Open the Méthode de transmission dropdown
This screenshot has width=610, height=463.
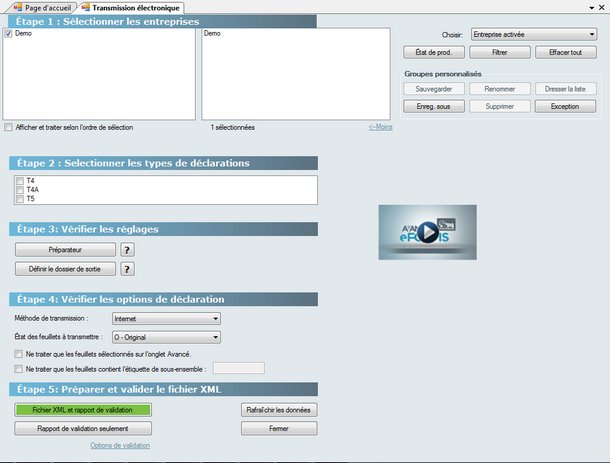pyautogui.click(x=166, y=319)
